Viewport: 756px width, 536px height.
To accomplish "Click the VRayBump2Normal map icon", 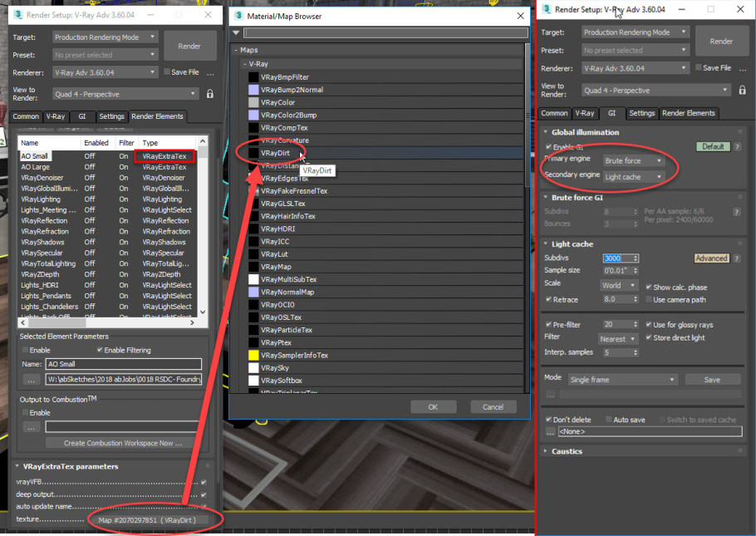I will [x=253, y=90].
